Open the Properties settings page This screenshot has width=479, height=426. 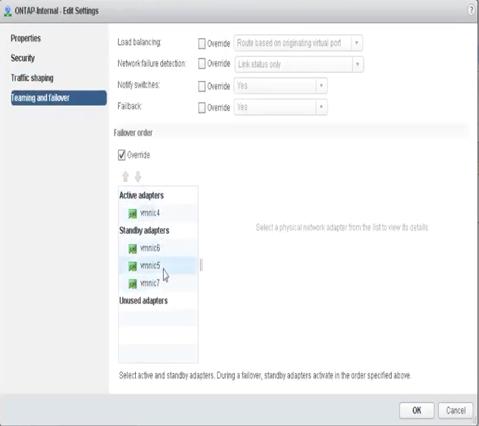(26, 38)
